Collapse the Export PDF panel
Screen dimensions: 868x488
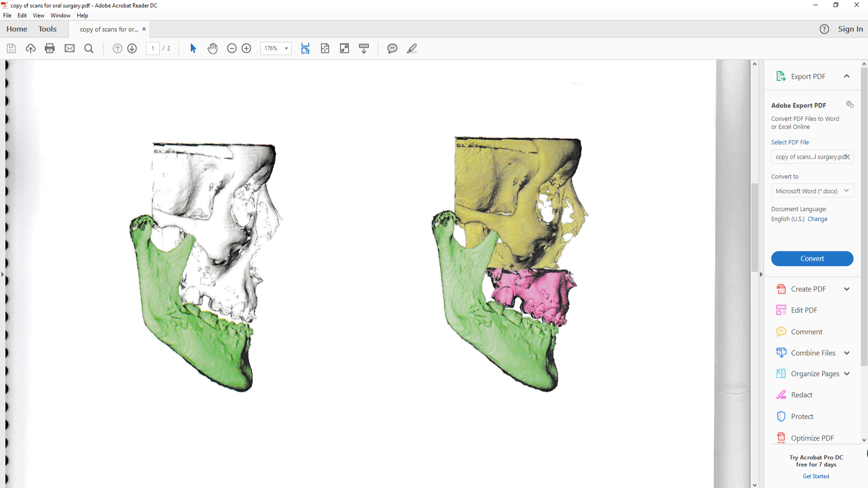(x=846, y=76)
